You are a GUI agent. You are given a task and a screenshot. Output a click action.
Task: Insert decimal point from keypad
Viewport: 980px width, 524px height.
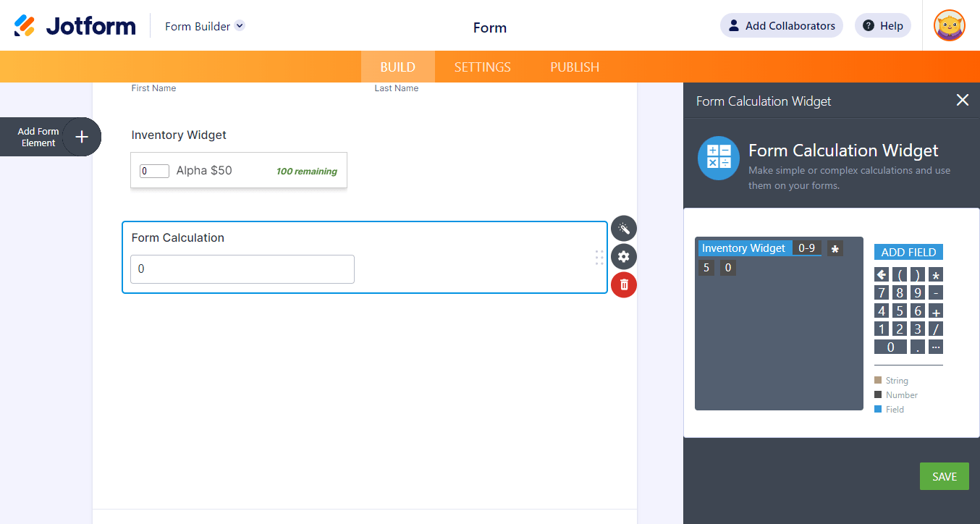pyautogui.click(x=918, y=347)
